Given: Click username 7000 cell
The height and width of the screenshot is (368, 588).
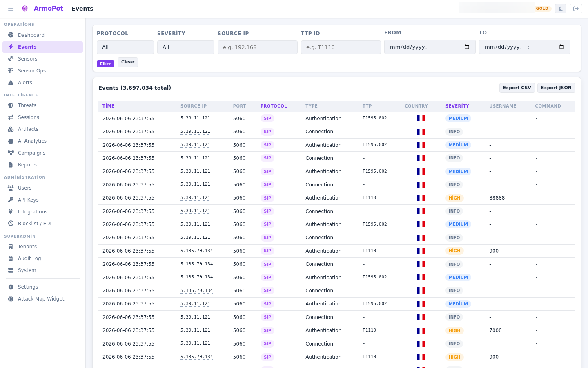Looking at the screenshot, I should [495, 330].
